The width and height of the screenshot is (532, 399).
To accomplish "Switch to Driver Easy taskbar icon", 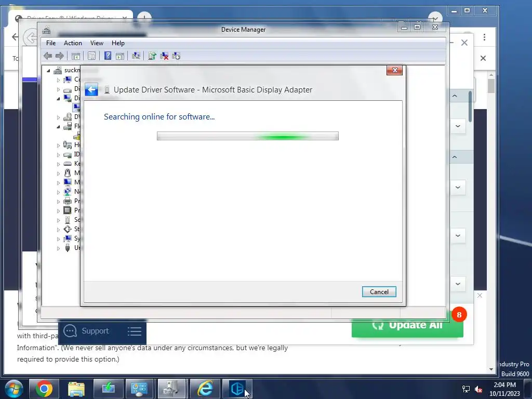I will [x=237, y=389].
